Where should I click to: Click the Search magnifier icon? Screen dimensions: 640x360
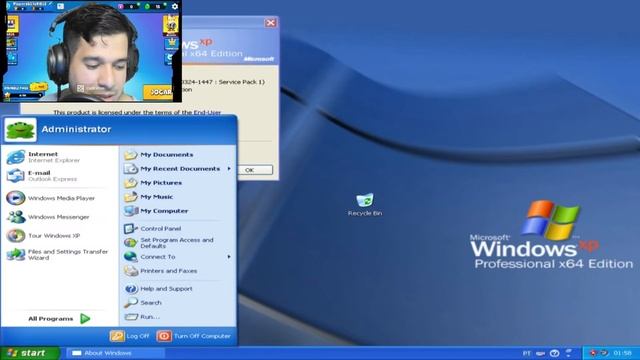point(131,302)
